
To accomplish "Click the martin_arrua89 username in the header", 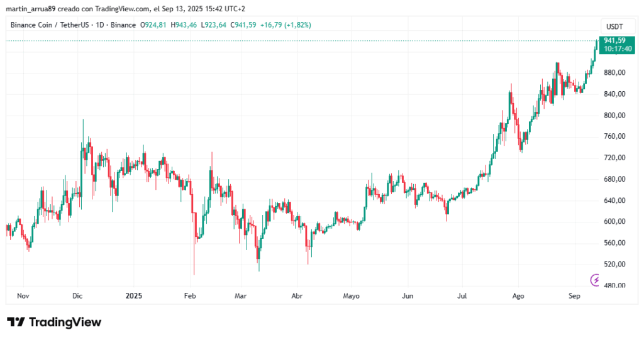I will coord(30,8).
